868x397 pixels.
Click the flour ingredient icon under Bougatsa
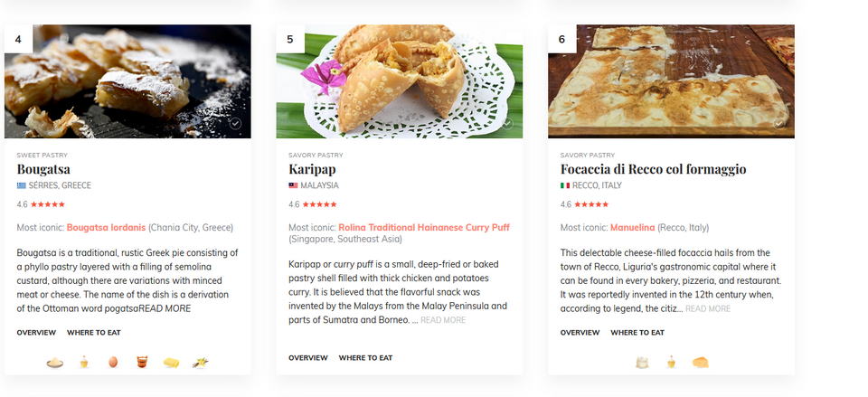point(55,363)
